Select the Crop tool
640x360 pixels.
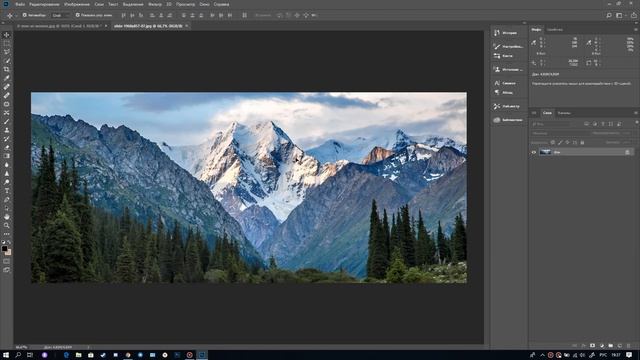coord(7,69)
